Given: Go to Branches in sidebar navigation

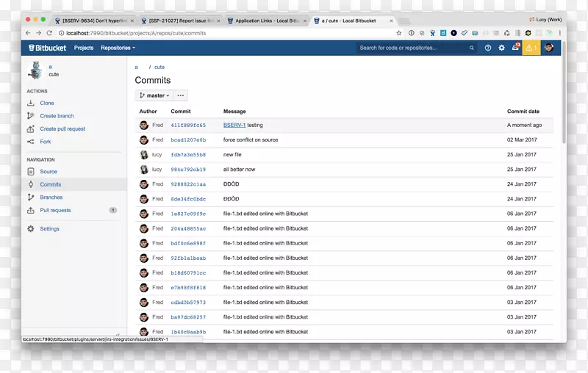Looking at the screenshot, I should (51, 198).
